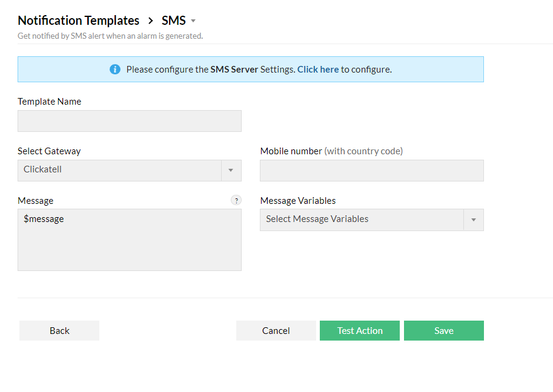Click the blue info icon in the banner
The width and height of the screenshot is (553, 392).
tap(114, 69)
